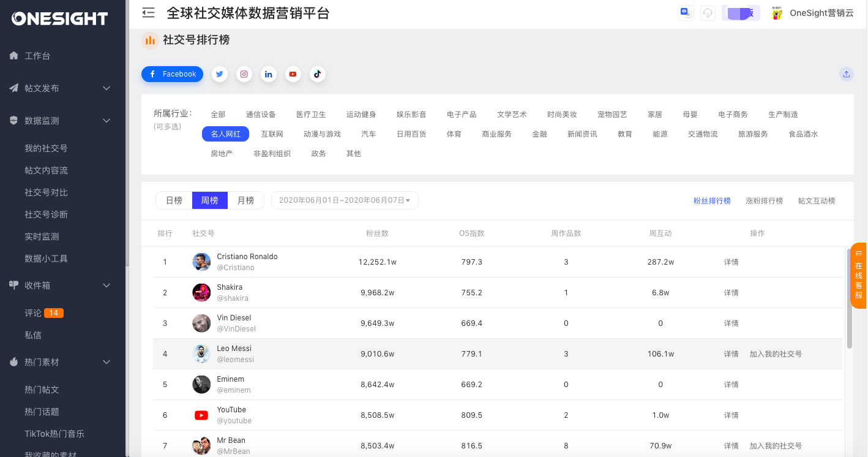Click the 工作台 home icon in sidebar

click(x=13, y=56)
